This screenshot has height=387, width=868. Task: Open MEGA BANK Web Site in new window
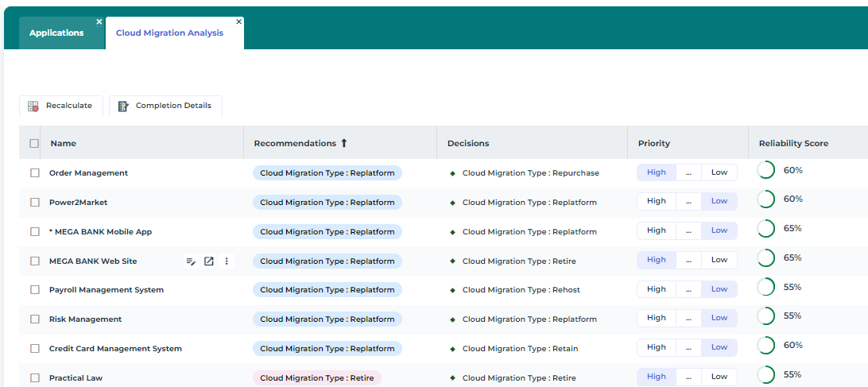point(209,261)
